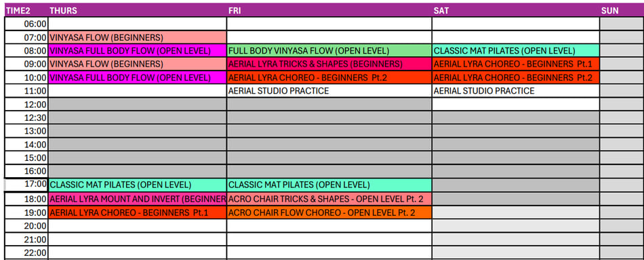The width and height of the screenshot is (644, 260).
Task: Click Friday 10:00 Aerial Lyra Choreo Pt.2
Action: 329,77
